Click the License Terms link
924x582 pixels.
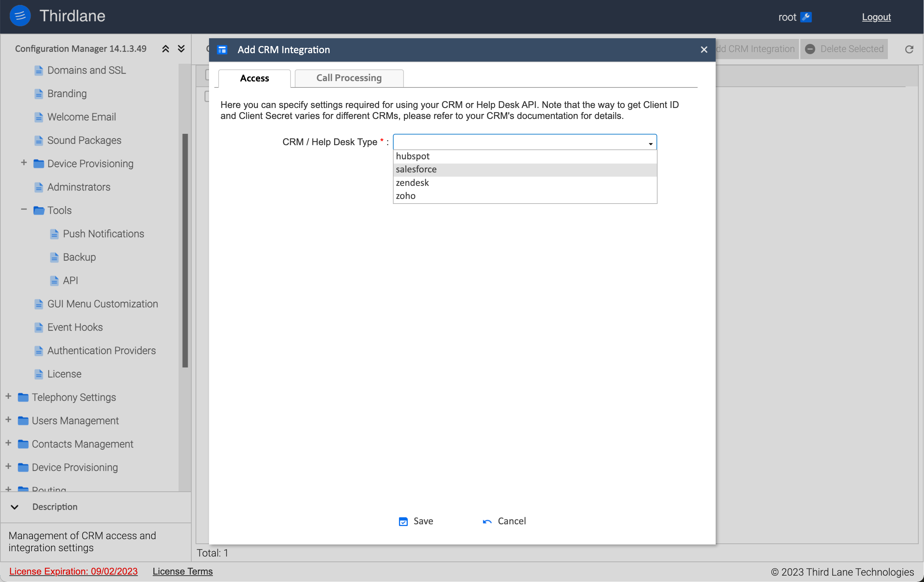point(182,571)
